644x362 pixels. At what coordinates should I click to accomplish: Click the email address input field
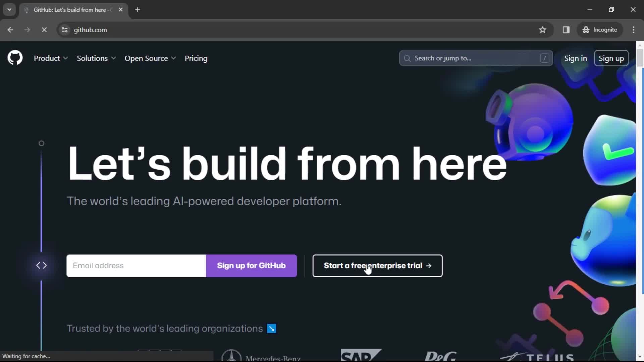tap(136, 265)
